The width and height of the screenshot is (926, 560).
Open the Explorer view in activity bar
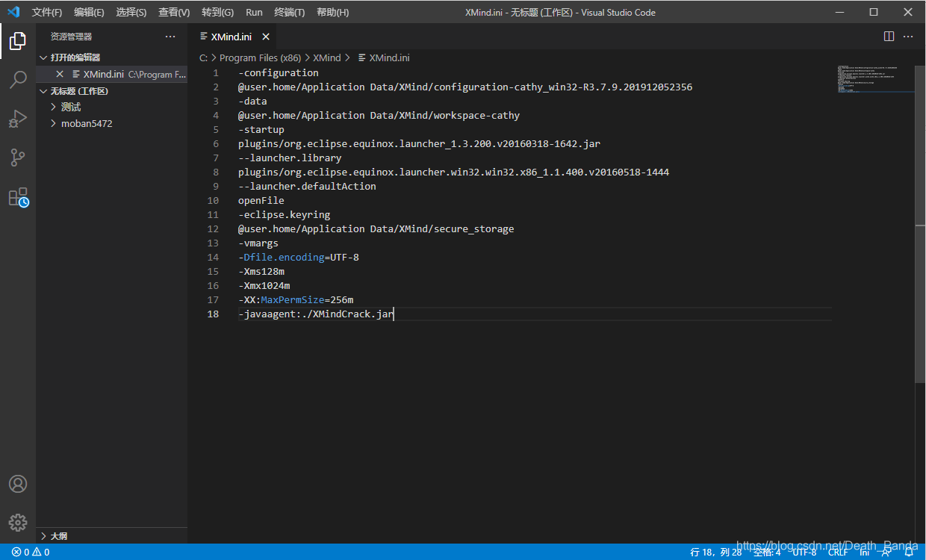coord(18,41)
